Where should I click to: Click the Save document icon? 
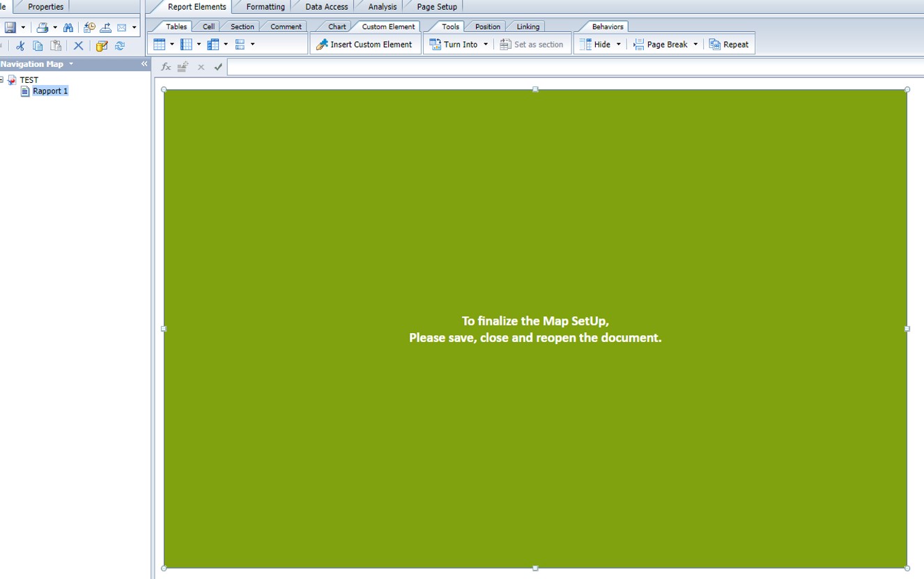[10, 28]
